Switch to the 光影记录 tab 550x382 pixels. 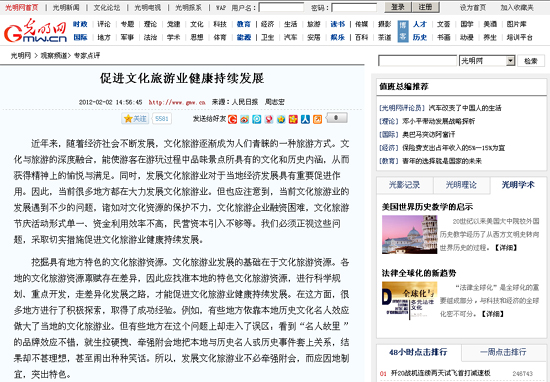(x=404, y=185)
